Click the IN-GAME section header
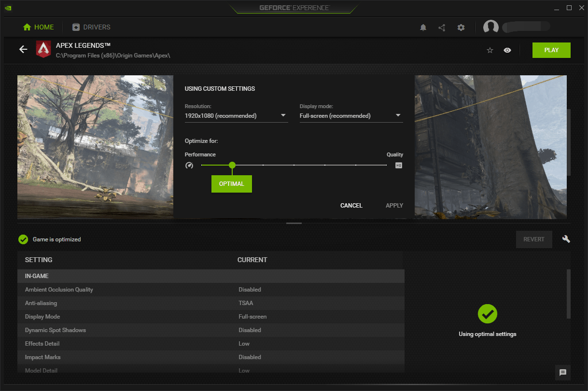Screen dimensions: 588x391 pyautogui.click(x=211, y=276)
